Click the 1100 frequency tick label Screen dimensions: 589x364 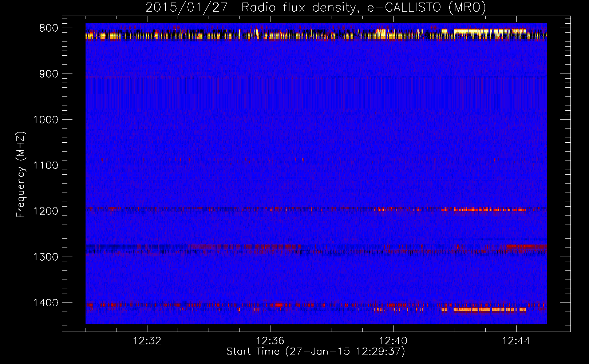click(x=45, y=166)
